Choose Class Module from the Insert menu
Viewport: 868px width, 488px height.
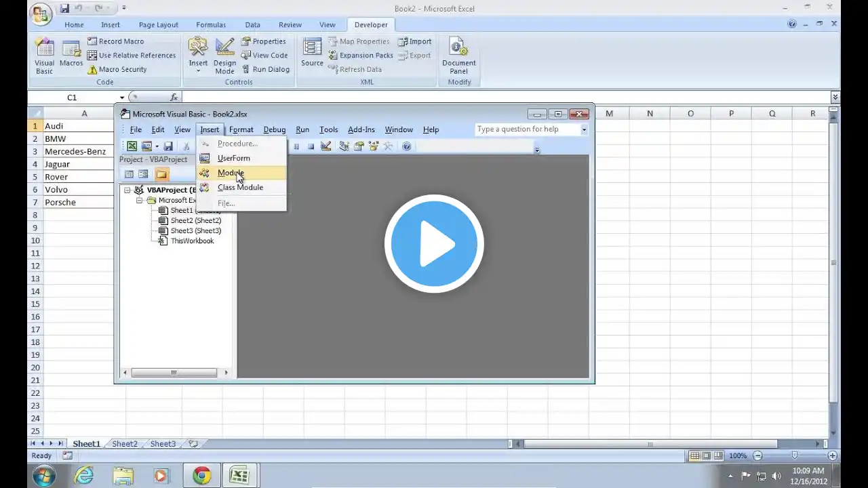click(241, 188)
